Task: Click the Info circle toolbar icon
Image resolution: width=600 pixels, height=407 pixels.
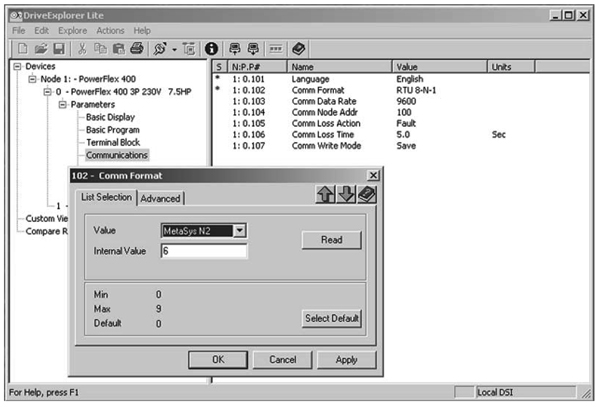Action: 211,47
